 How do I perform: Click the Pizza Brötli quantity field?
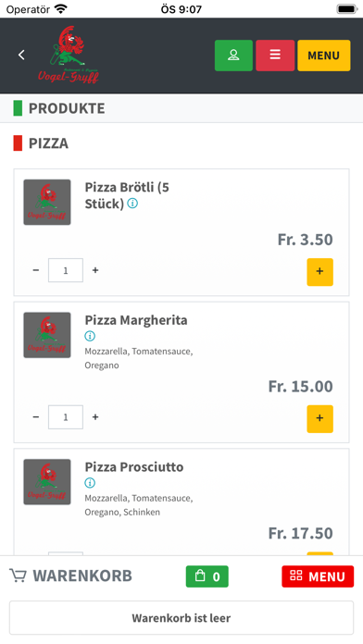coord(66,270)
